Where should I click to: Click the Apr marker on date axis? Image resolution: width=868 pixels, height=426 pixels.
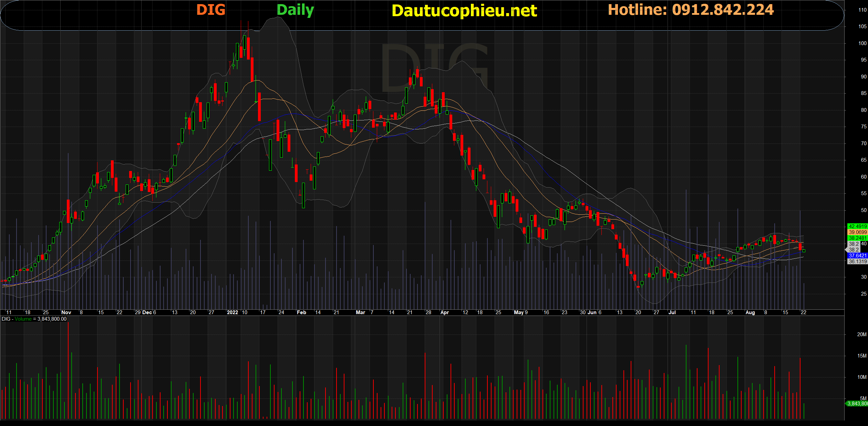(445, 312)
